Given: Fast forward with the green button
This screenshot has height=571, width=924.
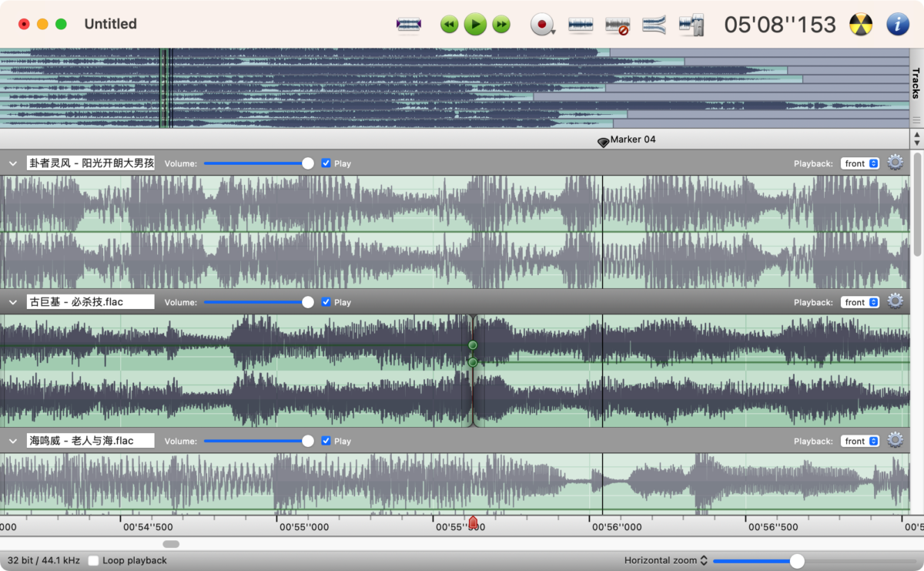Looking at the screenshot, I should click(x=501, y=25).
